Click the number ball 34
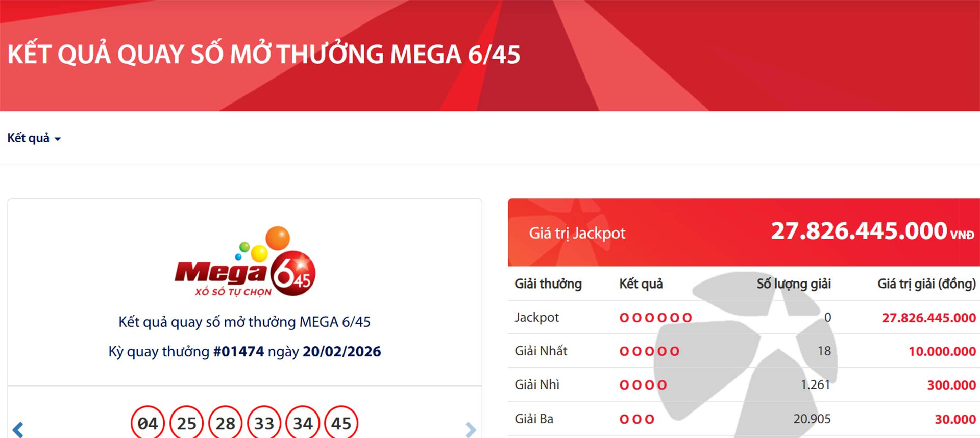This screenshot has width=980, height=438. [x=303, y=423]
